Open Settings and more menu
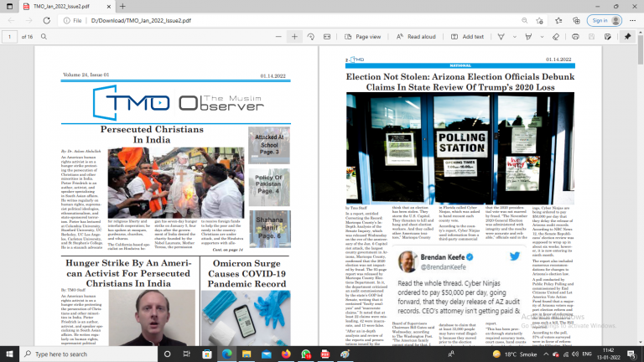Viewport: 644px width, 362px height. 632,20
